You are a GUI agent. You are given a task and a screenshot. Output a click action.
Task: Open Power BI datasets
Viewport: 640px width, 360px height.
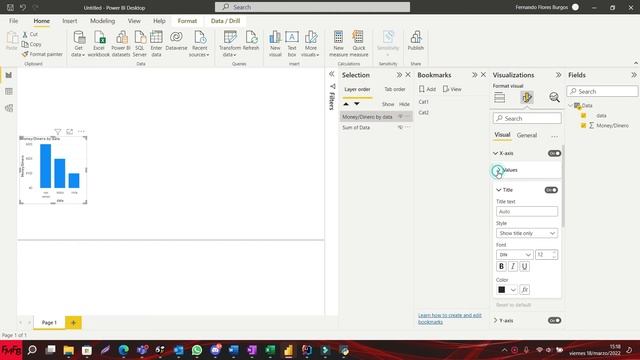(x=121, y=44)
